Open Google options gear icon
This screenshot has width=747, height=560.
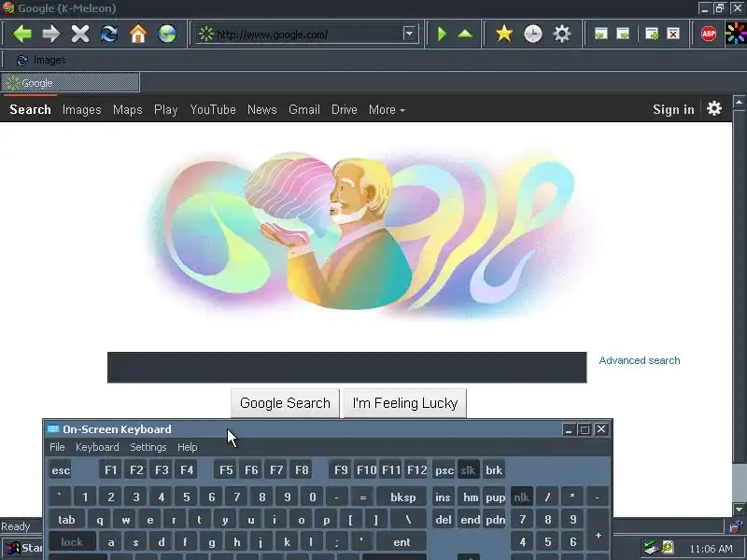point(713,108)
